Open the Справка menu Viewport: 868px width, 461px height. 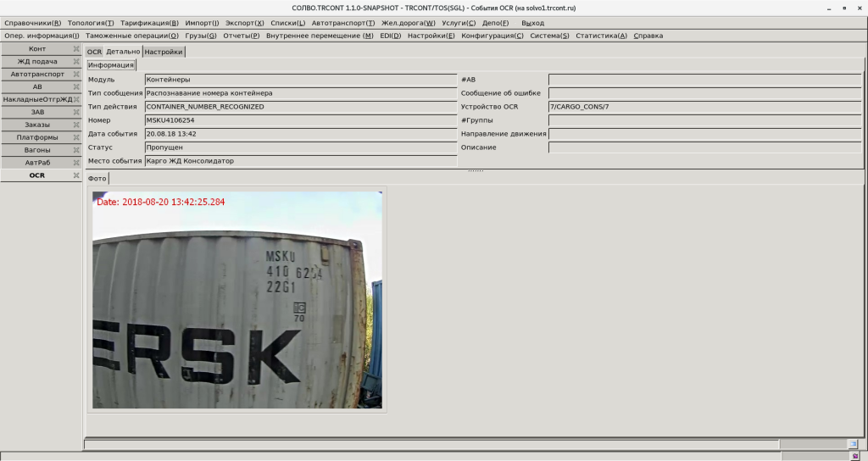click(x=648, y=36)
